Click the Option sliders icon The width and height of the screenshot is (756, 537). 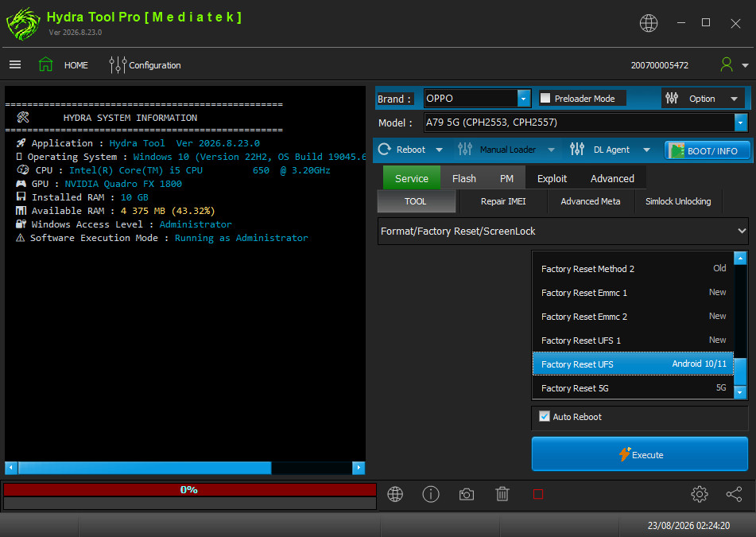tap(672, 99)
